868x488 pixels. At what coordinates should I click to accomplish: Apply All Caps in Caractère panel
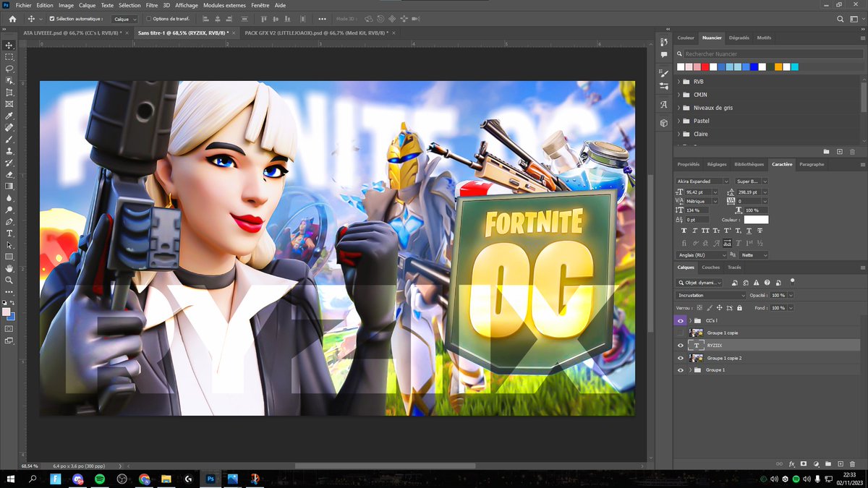coord(707,231)
